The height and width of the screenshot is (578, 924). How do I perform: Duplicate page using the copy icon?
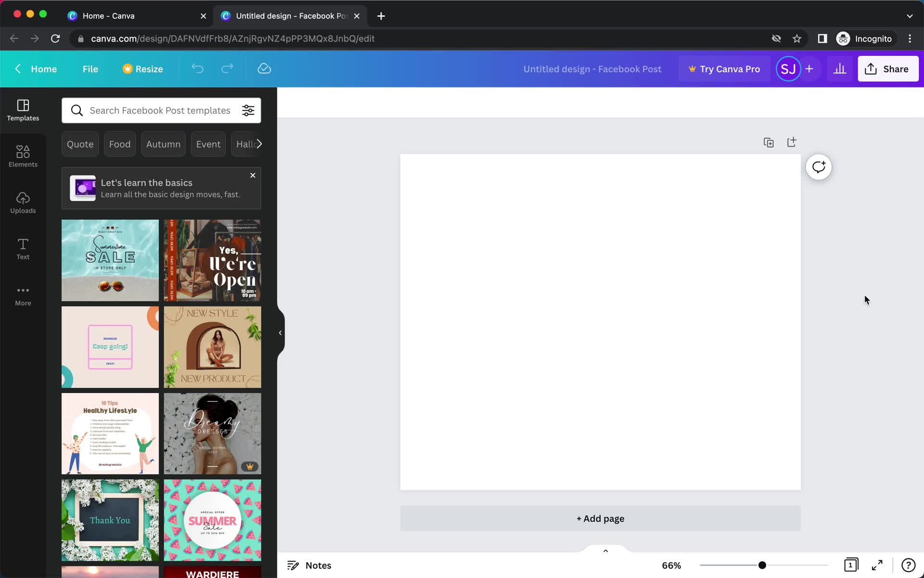coord(769,143)
